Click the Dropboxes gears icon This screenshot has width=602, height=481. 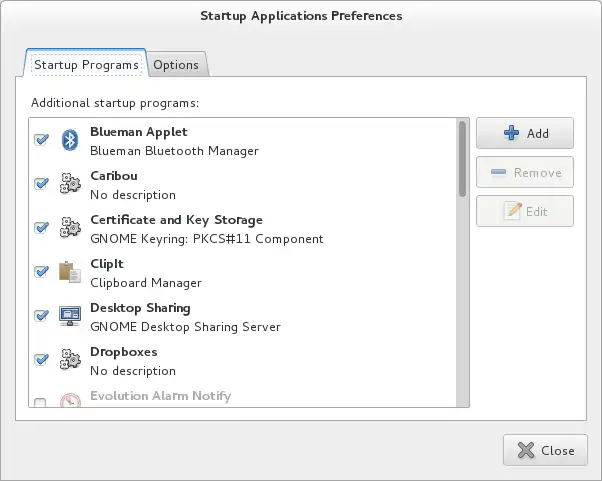click(70, 360)
